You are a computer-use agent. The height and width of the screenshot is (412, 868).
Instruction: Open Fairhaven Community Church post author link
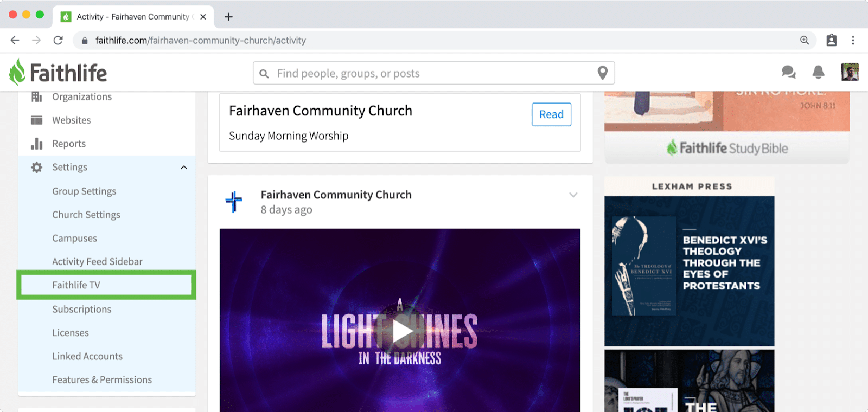[336, 195]
